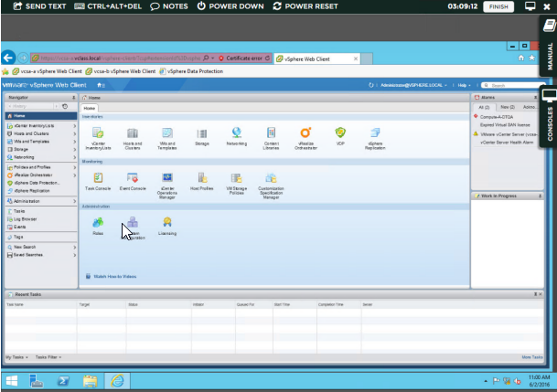Open vSphere Data Protection bookmark
Screen dimensions: 557x392
coord(191,71)
